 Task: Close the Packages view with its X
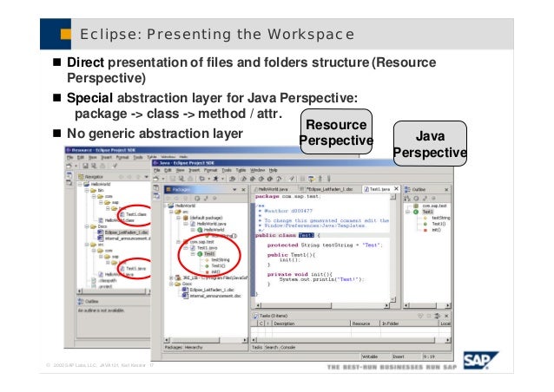(243, 190)
